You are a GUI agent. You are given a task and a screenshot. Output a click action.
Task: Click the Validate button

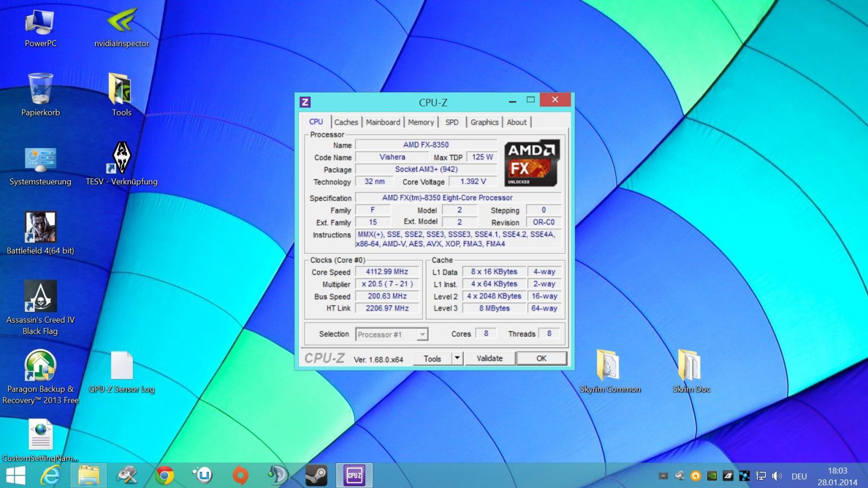pos(489,358)
